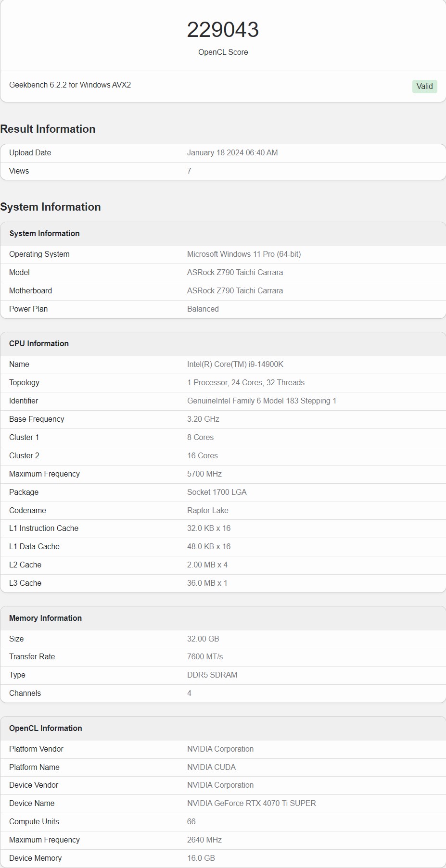Click the Compute Units row label
The width and height of the screenshot is (446, 868).
(34, 821)
